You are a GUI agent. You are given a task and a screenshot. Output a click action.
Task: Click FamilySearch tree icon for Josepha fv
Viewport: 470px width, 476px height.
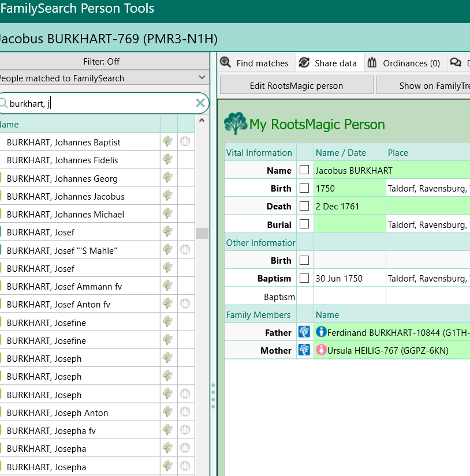click(x=167, y=430)
